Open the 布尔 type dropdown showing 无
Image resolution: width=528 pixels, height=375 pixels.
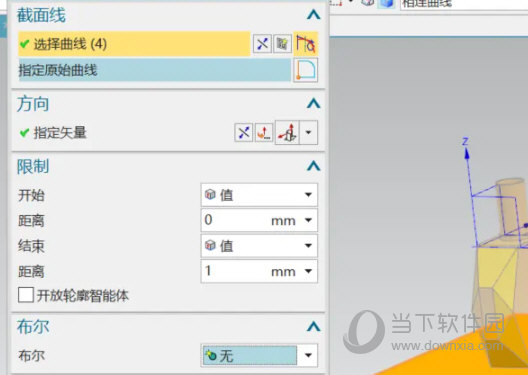259,355
